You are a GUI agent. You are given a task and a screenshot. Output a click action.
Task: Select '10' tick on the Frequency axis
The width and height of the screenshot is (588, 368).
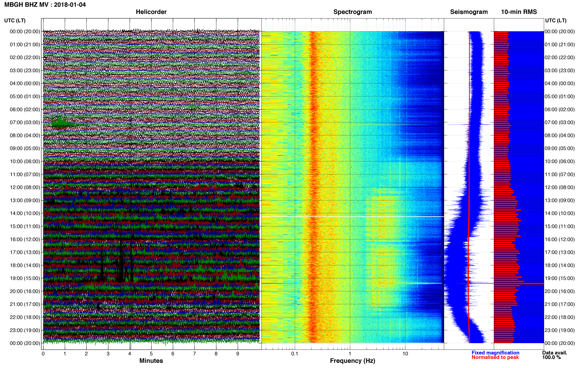(x=405, y=354)
